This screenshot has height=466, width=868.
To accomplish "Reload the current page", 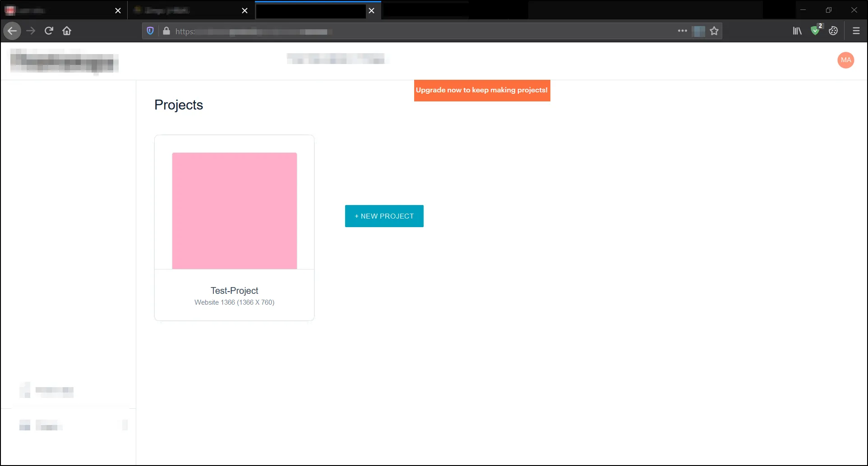I will pos(49,31).
